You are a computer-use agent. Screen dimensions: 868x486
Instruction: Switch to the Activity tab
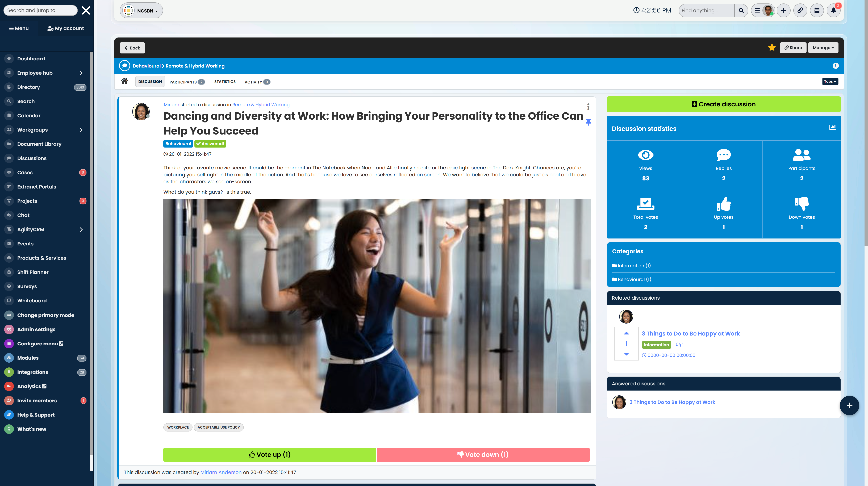tap(257, 82)
